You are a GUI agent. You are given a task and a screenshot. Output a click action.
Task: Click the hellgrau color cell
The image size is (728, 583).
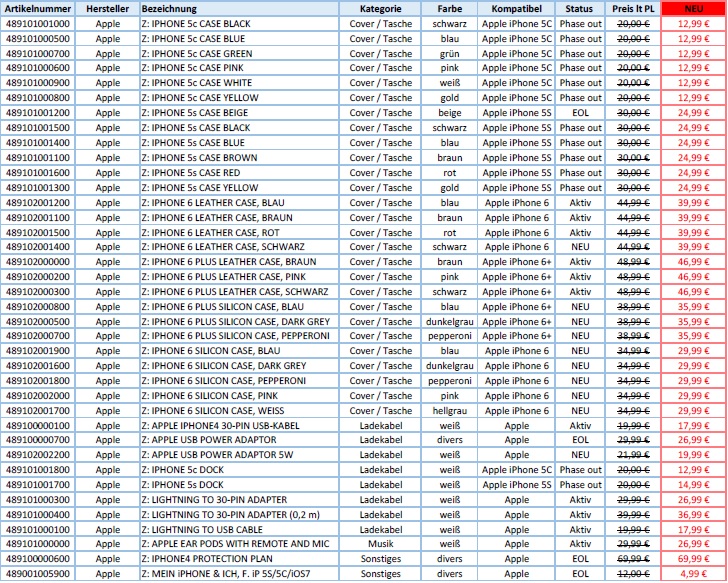[x=449, y=410]
